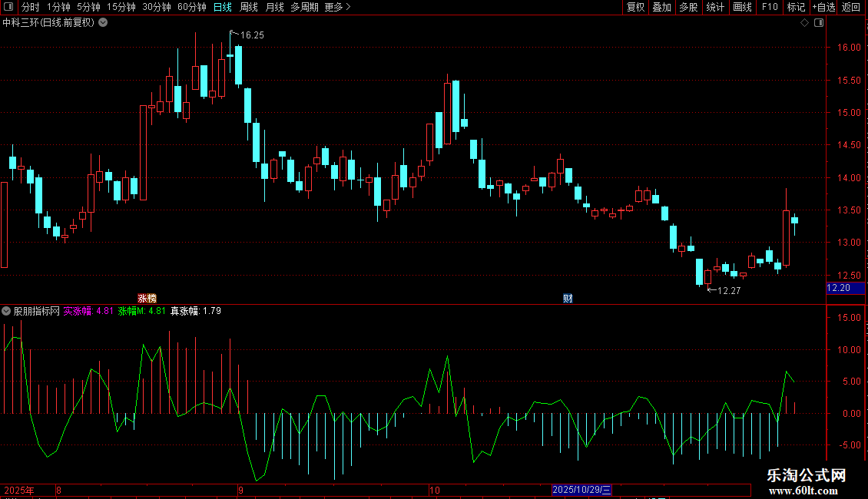The image size is (868, 499).
Task: Click month 8 on time axis
Action: [58, 490]
